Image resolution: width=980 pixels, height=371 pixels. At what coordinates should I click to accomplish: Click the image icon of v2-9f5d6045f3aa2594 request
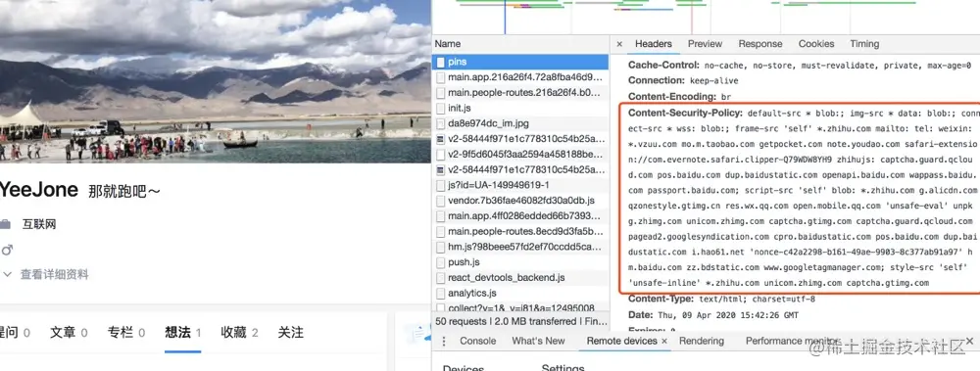click(x=441, y=155)
